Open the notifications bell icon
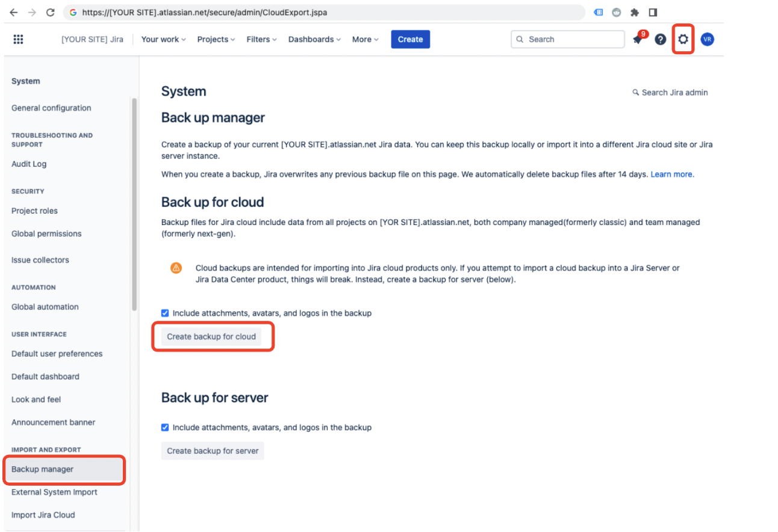The image size is (778, 532). coord(638,40)
